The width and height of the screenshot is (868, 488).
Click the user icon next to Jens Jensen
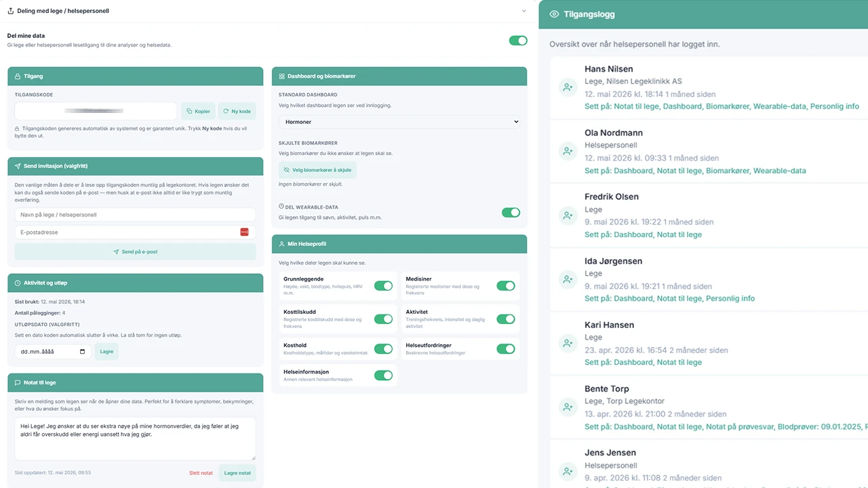coord(567,471)
